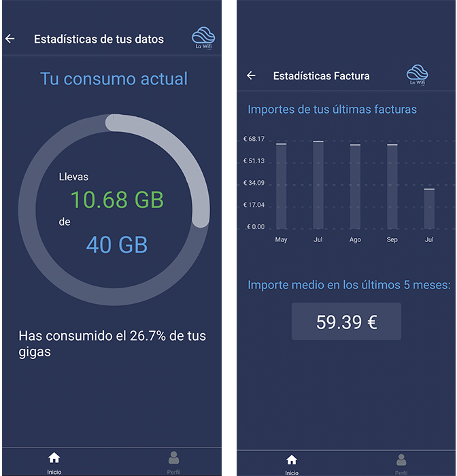Tap the 10.68 GB consumed value
457x476 pixels.
pyautogui.click(x=117, y=200)
